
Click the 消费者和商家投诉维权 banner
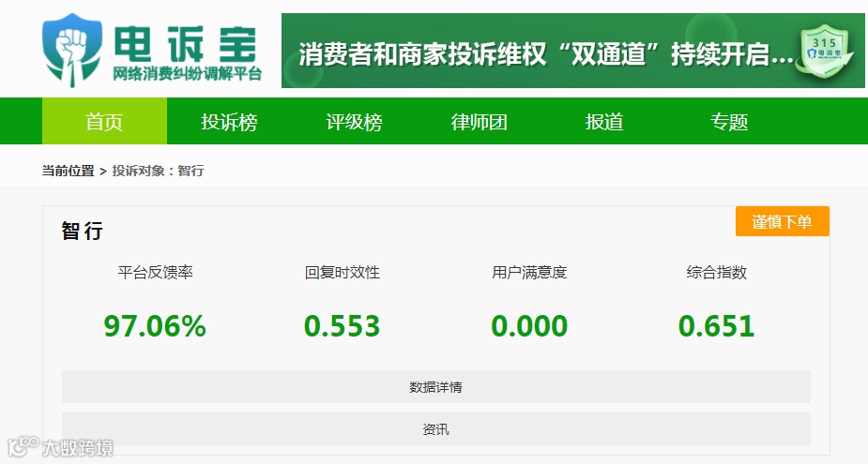point(573,51)
